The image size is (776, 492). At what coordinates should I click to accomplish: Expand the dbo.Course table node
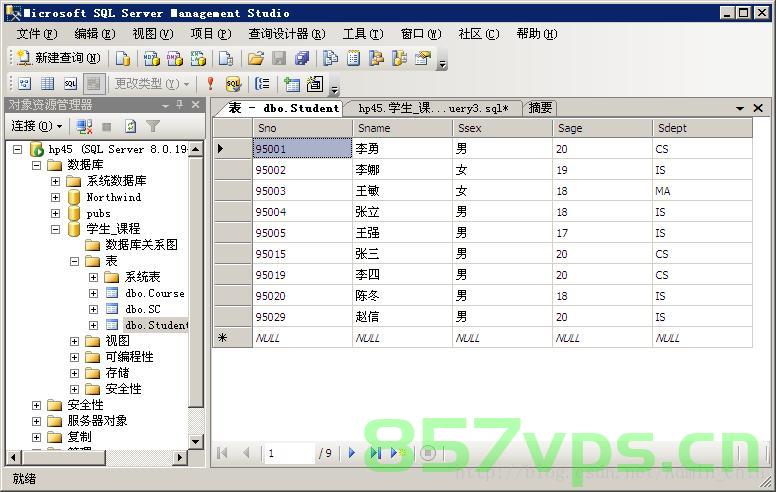(94, 294)
